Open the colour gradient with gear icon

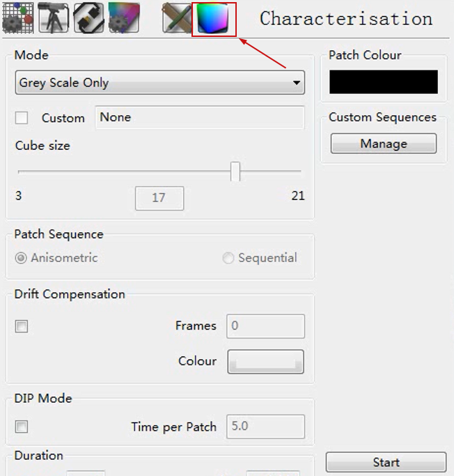point(124,18)
